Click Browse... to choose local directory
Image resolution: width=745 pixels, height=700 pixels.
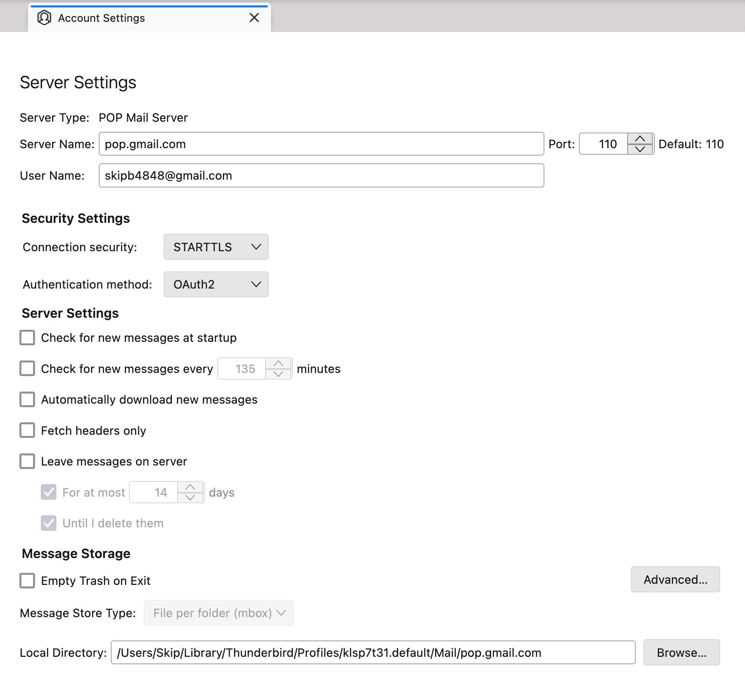point(682,653)
